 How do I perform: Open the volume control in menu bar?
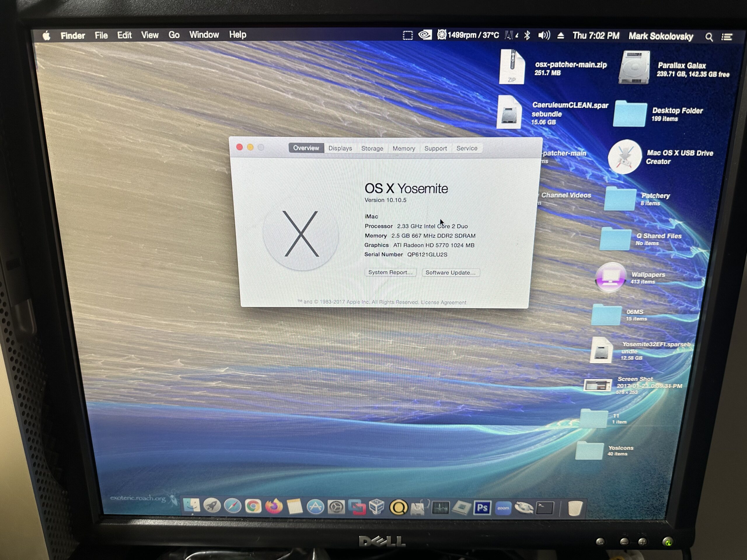544,36
